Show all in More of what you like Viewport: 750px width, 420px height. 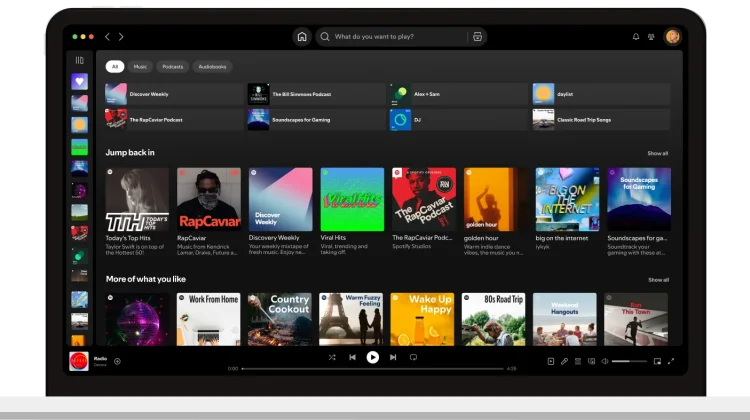click(658, 280)
